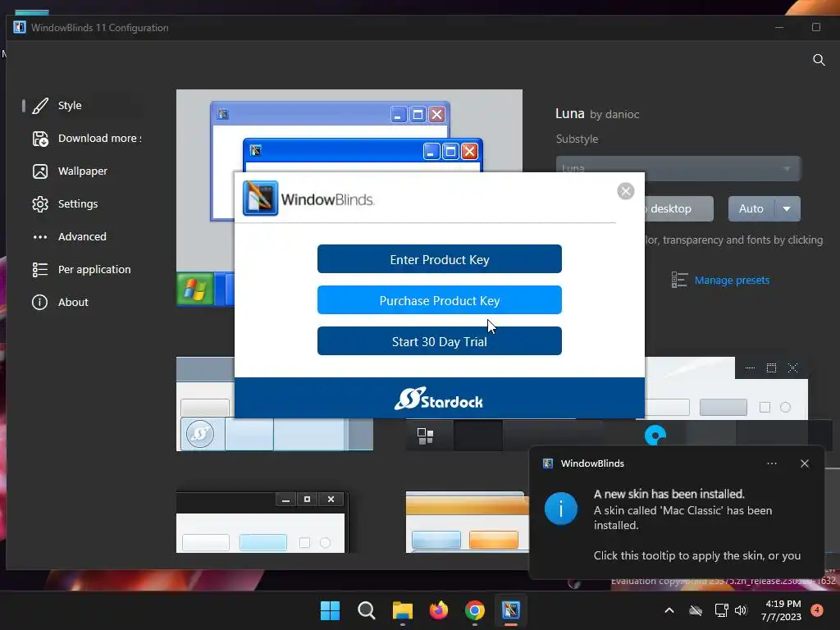Viewport: 840px width, 630px height.
Task: Open File Explorer from the taskbar
Action: (402, 610)
